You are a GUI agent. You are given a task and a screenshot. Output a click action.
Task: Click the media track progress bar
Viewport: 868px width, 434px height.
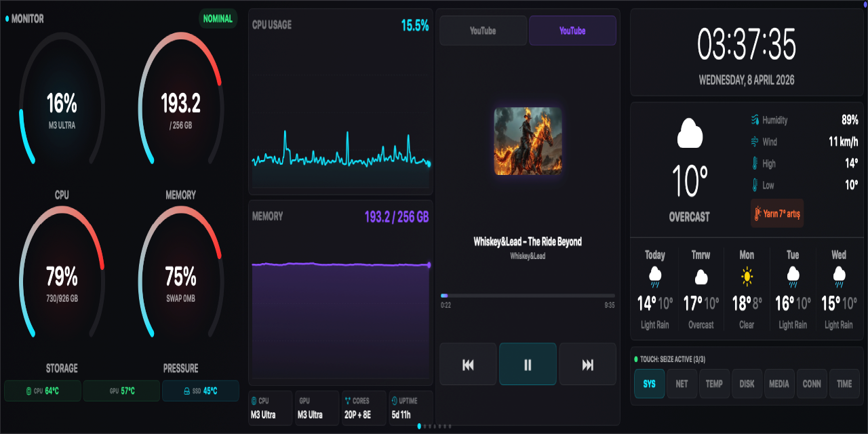[528, 296]
